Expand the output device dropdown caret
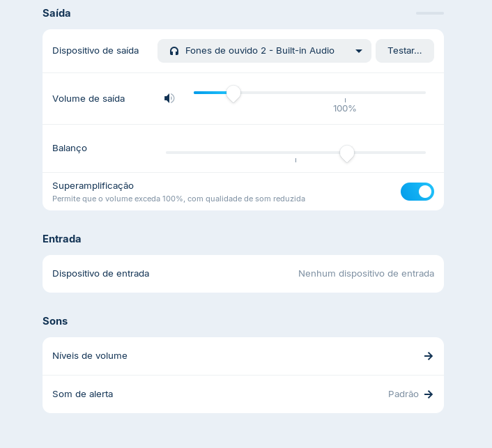Screen dimensions: 492x448 coord(359,51)
